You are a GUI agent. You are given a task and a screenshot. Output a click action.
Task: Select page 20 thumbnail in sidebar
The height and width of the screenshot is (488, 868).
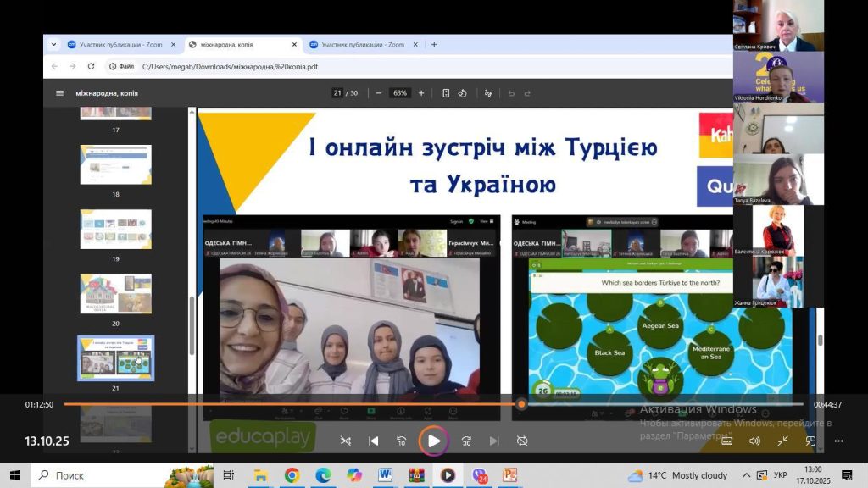click(x=115, y=293)
